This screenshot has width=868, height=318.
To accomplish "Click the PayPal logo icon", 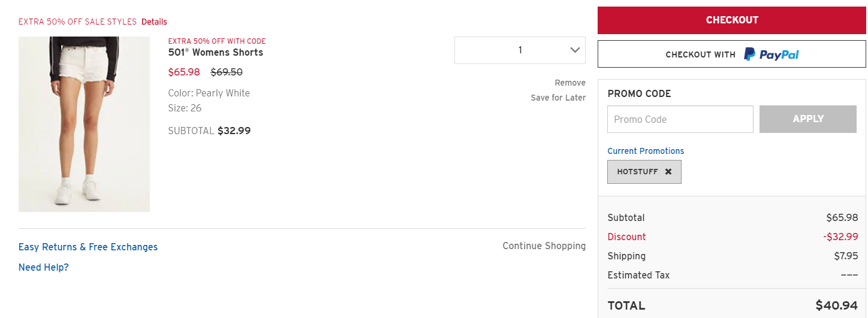I will (771, 54).
